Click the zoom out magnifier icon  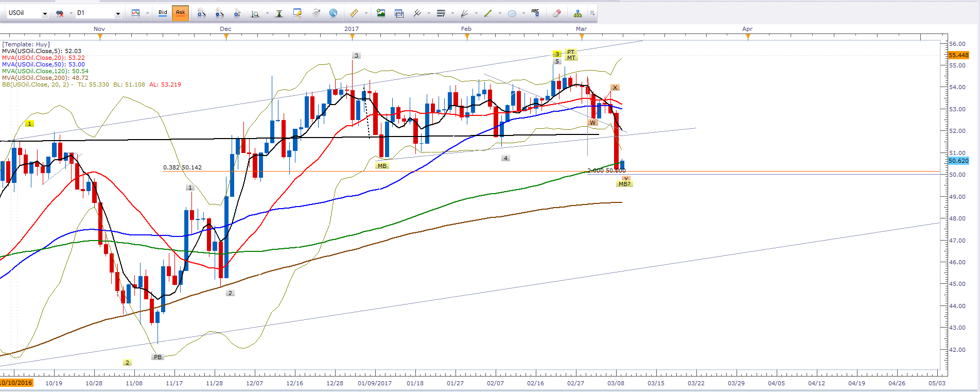click(x=219, y=13)
